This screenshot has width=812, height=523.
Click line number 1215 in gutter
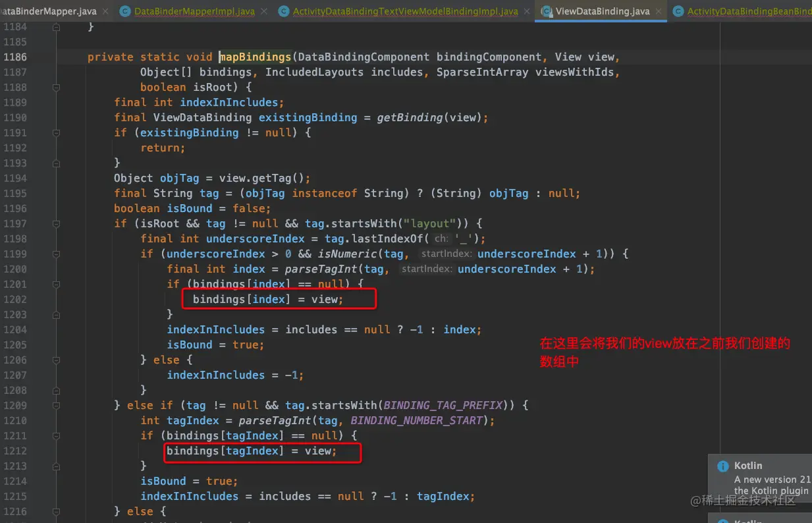pos(15,496)
